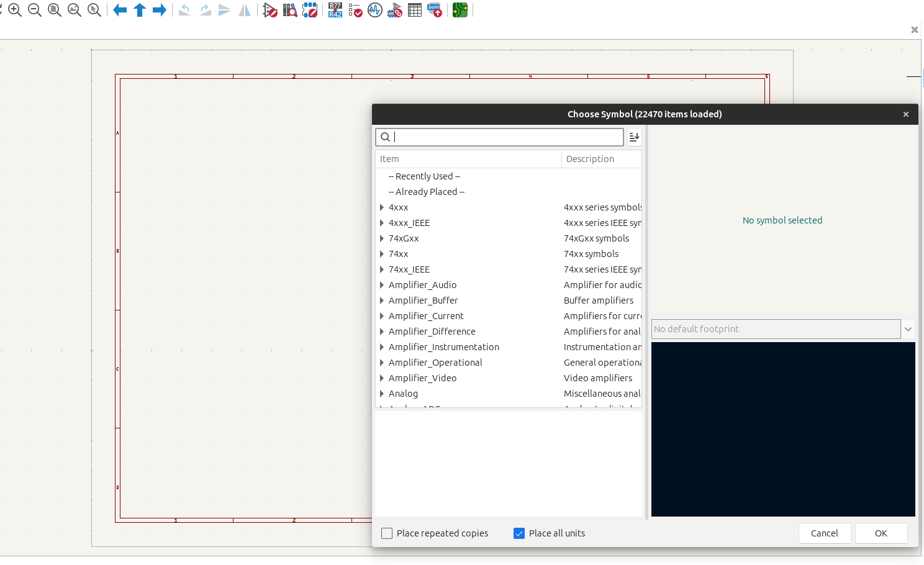Open the symbol editor tool
Viewport: 924px width, 565px height.
270,11
